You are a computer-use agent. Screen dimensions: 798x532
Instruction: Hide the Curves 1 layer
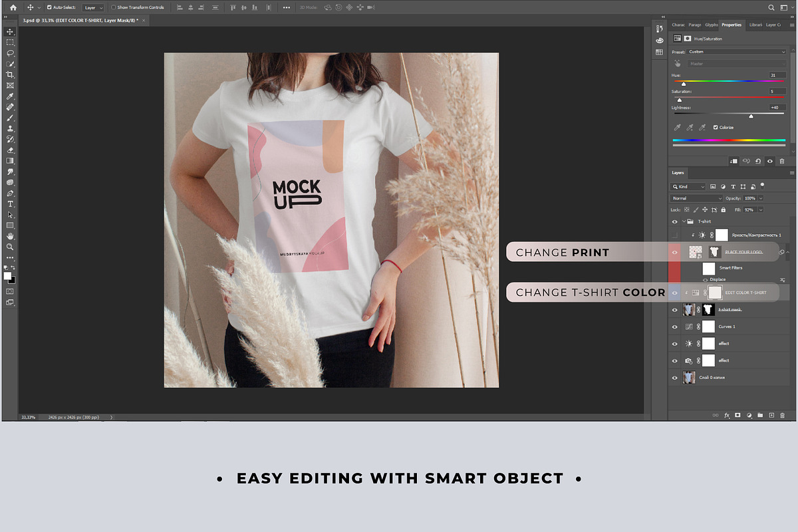point(675,327)
